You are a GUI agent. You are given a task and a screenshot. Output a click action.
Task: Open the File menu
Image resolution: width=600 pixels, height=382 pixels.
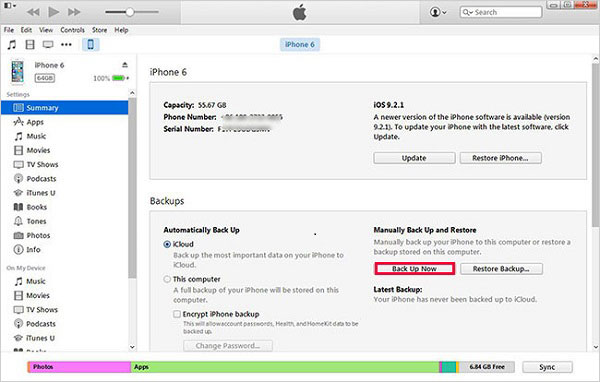9,30
